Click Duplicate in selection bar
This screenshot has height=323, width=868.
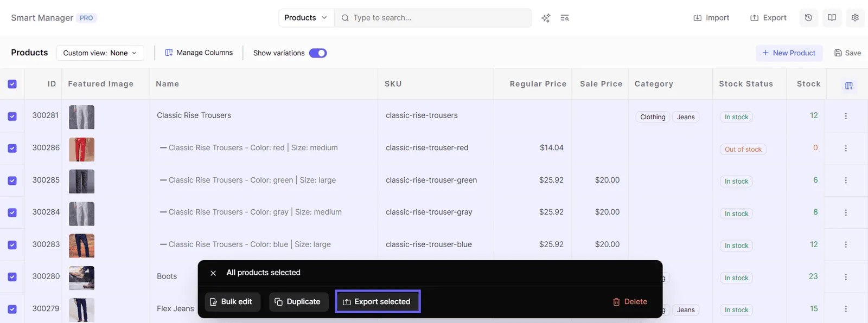298,302
